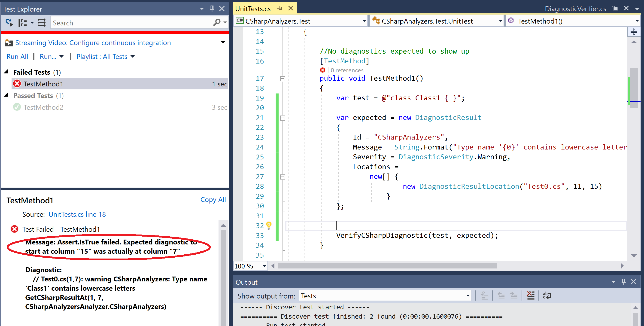The image size is (644, 326).
Task: Close the Output window
Action: coord(634,282)
